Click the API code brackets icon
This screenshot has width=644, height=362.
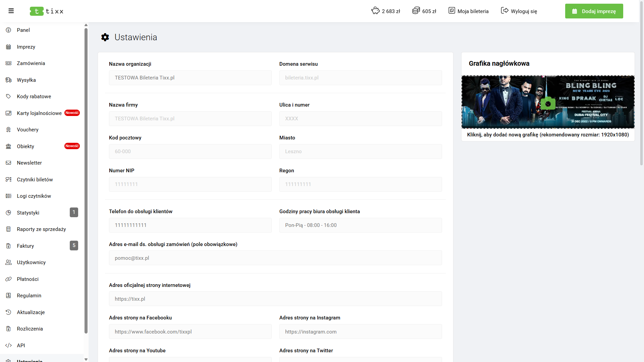(x=9, y=345)
